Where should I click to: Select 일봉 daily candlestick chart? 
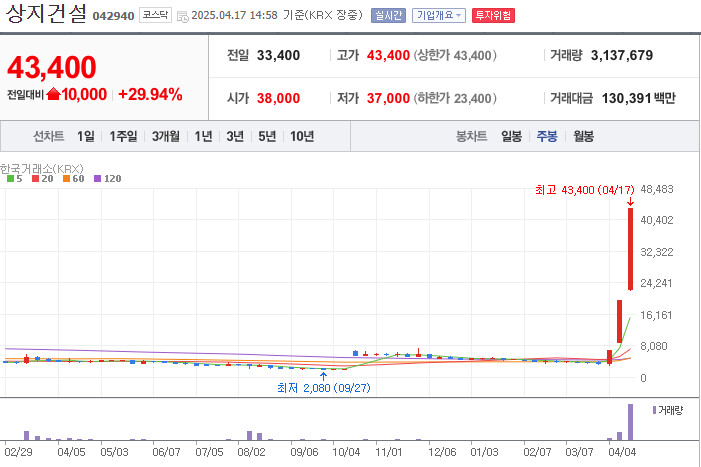coord(512,136)
